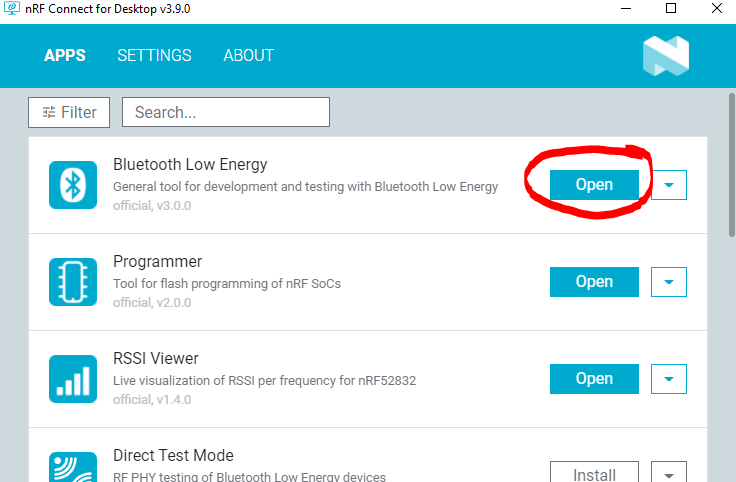Click the Search input field
Image resolution: width=736 pixels, height=482 pixels.
point(226,112)
